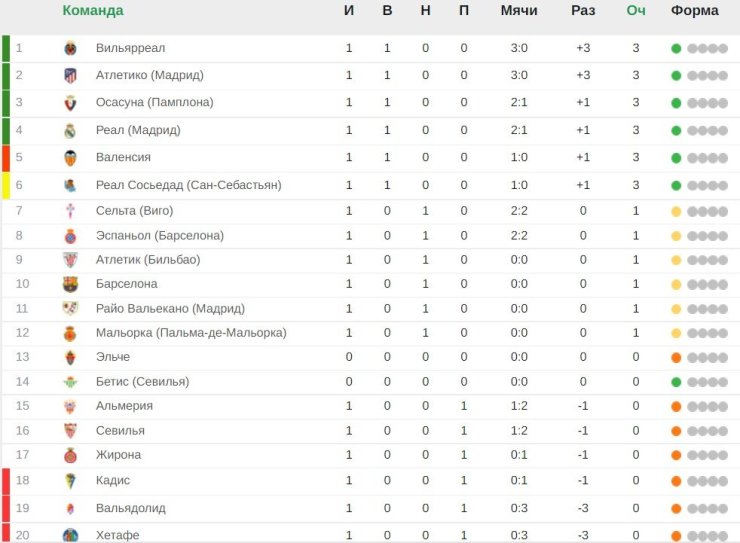
Task: Click the Valencia bat crest icon
Action: (x=70, y=158)
